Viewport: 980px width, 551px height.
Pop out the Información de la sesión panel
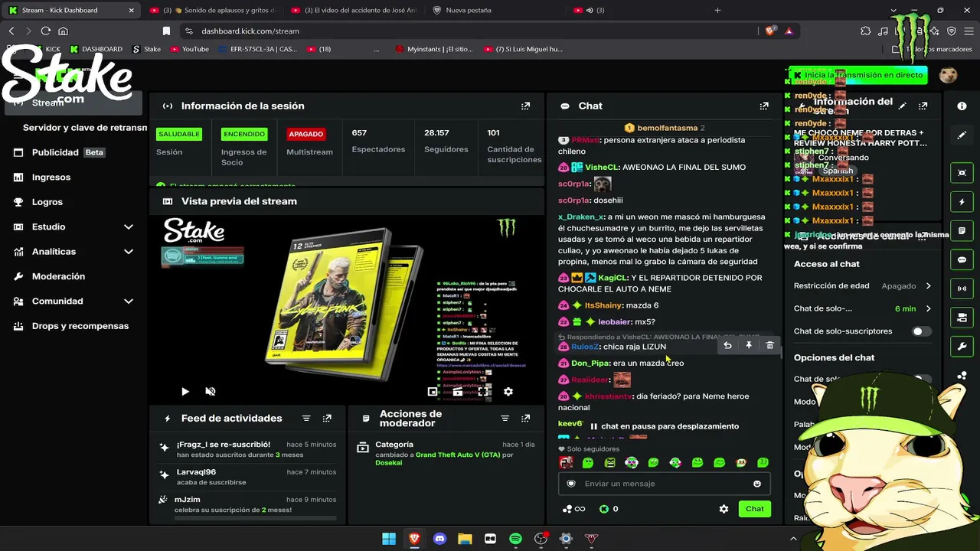(x=525, y=106)
